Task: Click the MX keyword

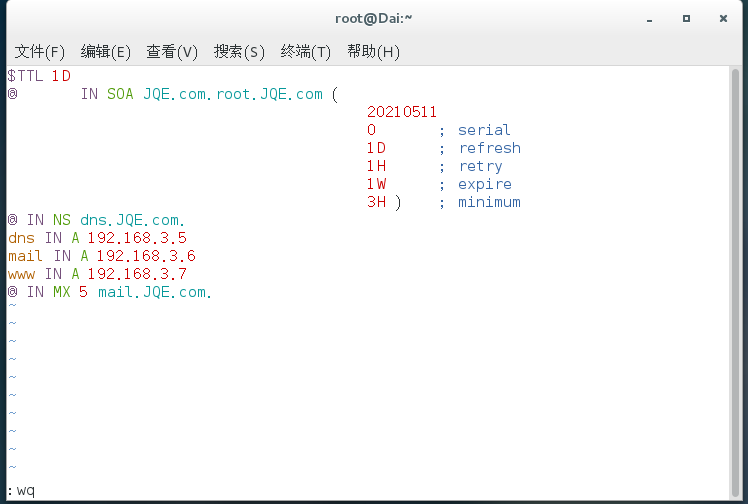Action: click(x=62, y=292)
